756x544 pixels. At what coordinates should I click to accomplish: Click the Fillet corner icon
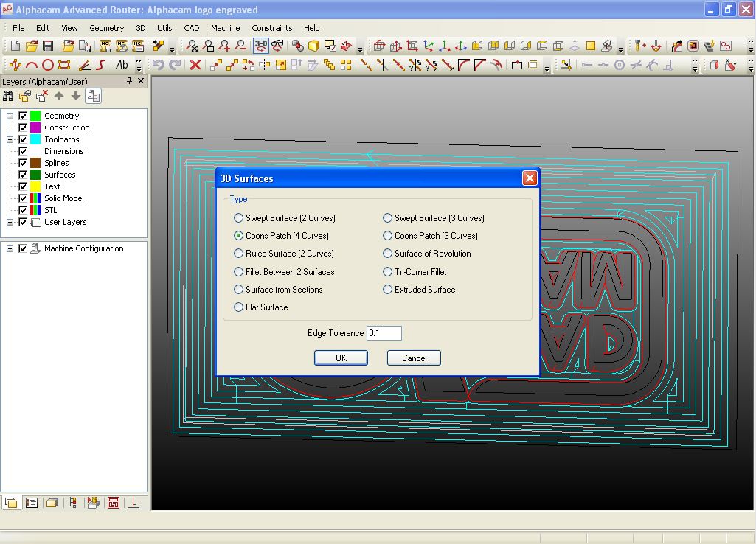[463, 65]
